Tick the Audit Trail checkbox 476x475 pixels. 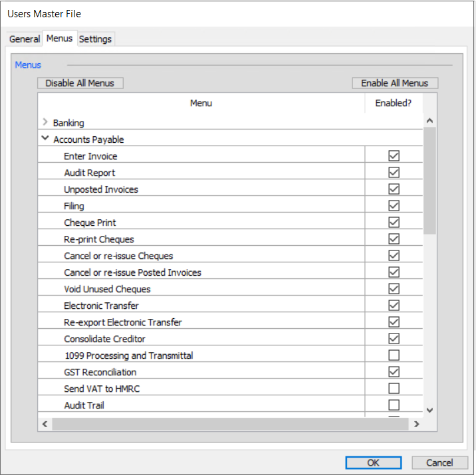coord(394,405)
